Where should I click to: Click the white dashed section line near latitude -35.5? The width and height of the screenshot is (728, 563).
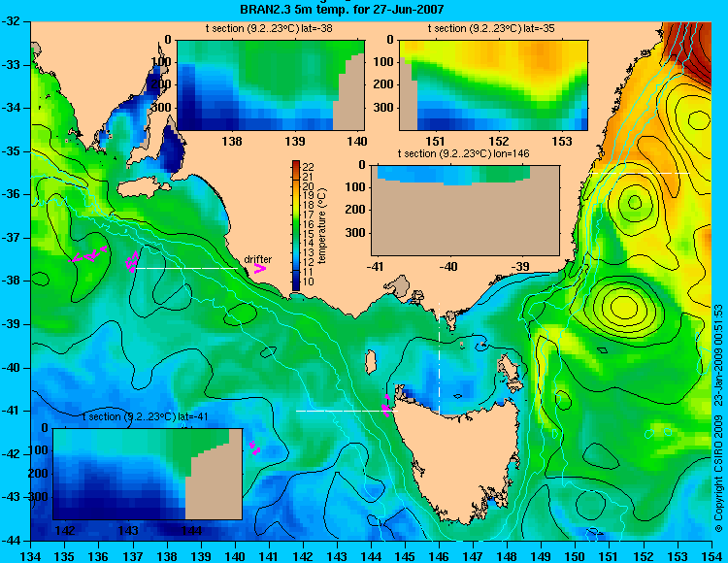(x=640, y=173)
